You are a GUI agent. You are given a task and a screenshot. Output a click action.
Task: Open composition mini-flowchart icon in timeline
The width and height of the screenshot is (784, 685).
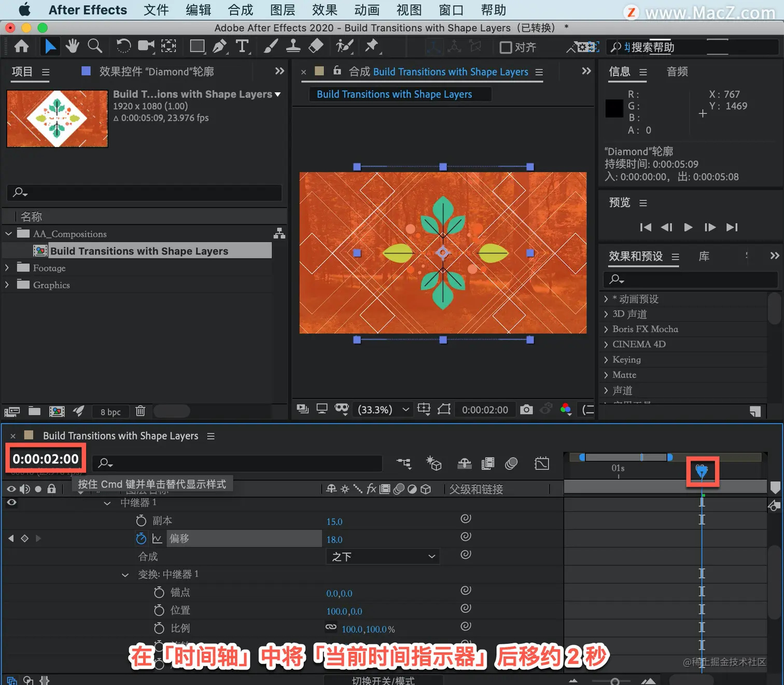[404, 463]
